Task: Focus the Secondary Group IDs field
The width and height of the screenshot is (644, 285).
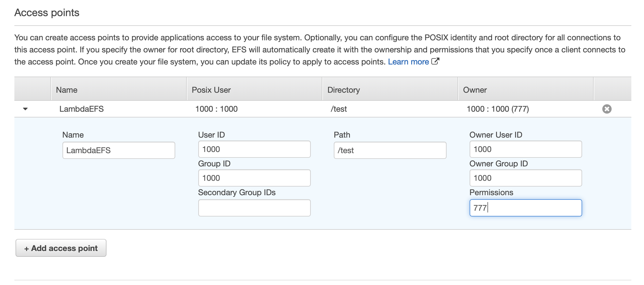Action: coord(254,208)
